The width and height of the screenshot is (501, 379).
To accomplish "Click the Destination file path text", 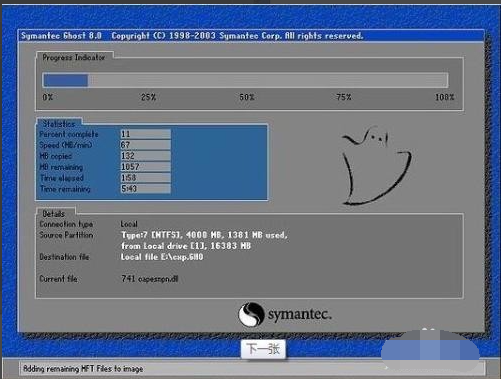I will tap(162, 257).
